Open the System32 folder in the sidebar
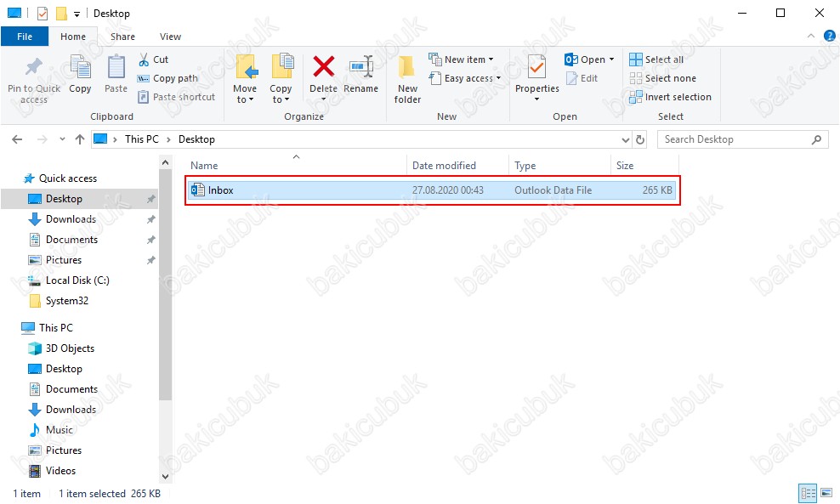This screenshot has height=504, width=840. click(x=67, y=301)
